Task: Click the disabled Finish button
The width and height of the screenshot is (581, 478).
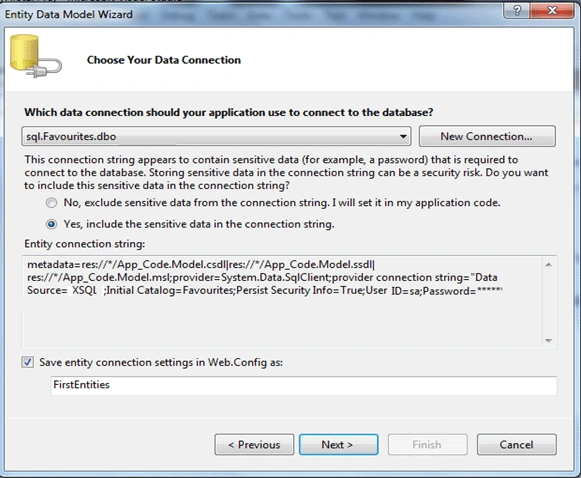Action: (x=428, y=445)
